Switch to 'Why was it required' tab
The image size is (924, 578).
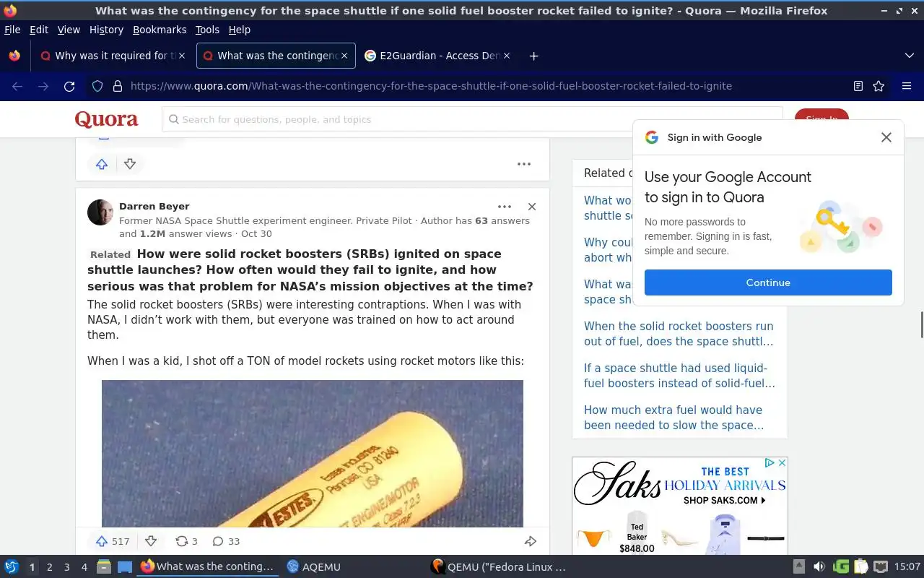112,56
